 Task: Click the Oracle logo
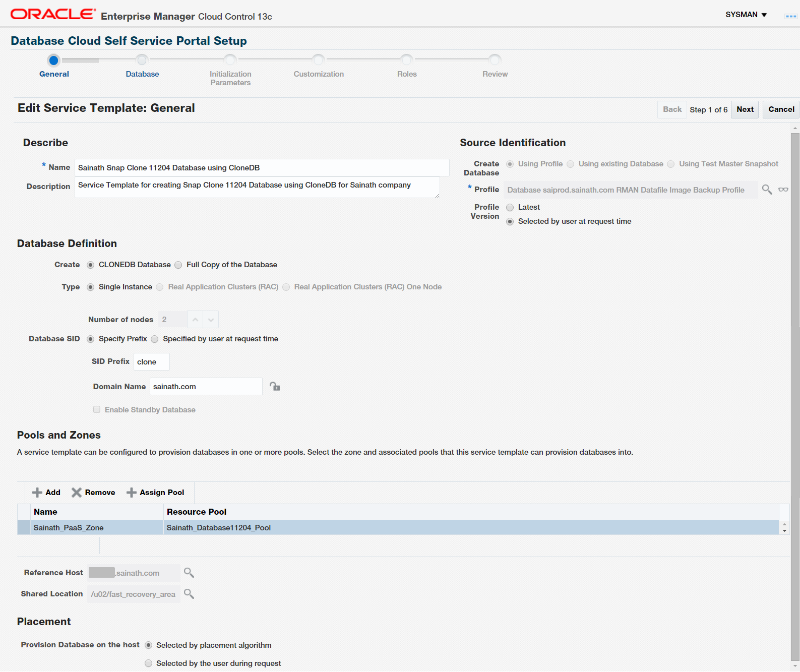pyautogui.click(x=53, y=14)
